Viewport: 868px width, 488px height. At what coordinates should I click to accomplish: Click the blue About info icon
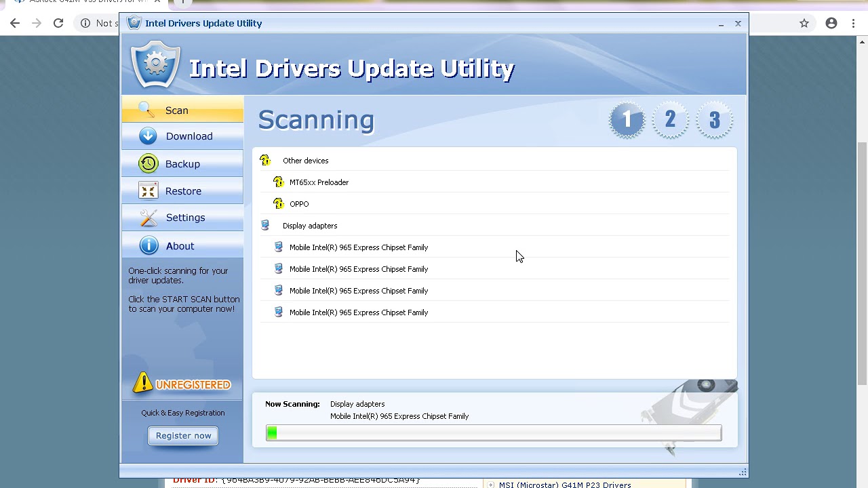pos(149,245)
